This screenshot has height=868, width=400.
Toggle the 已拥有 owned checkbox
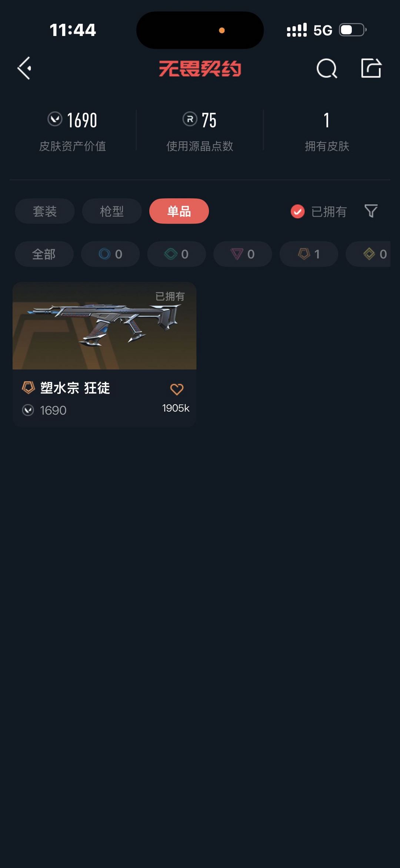click(297, 211)
